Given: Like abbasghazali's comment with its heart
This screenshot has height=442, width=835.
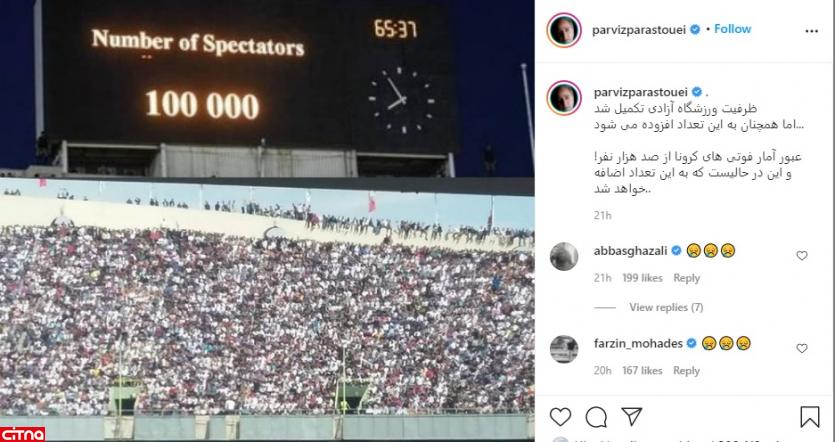Looking at the screenshot, I should [801, 256].
